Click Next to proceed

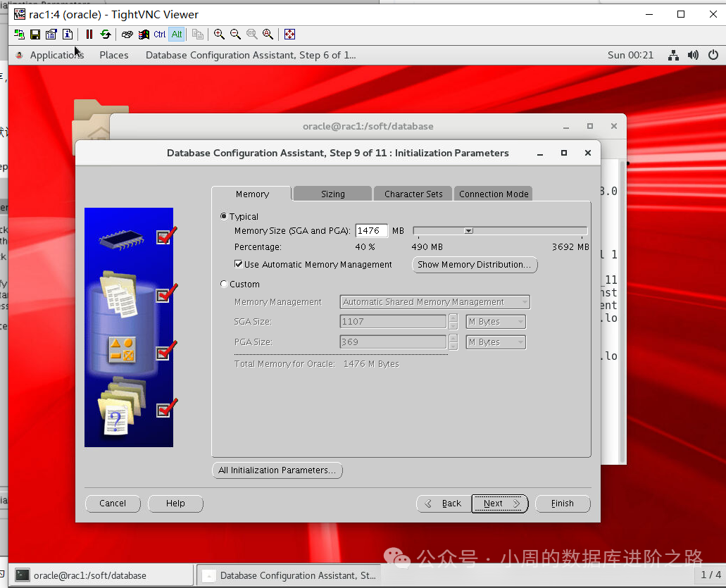pos(499,503)
